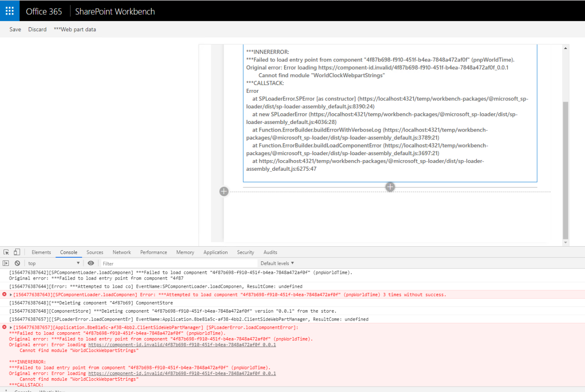The width and height of the screenshot is (585, 392).
Task: Discard the workbench changes
Action: click(x=37, y=29)
